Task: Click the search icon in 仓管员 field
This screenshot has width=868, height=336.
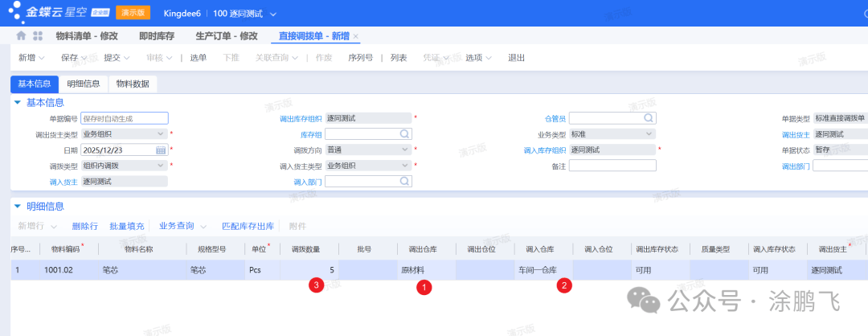Action: [648, 118]
